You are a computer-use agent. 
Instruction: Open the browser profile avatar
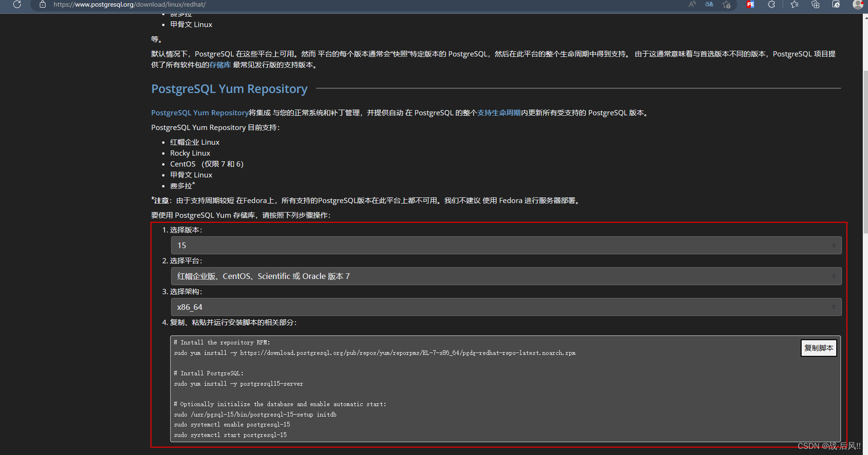858,4
